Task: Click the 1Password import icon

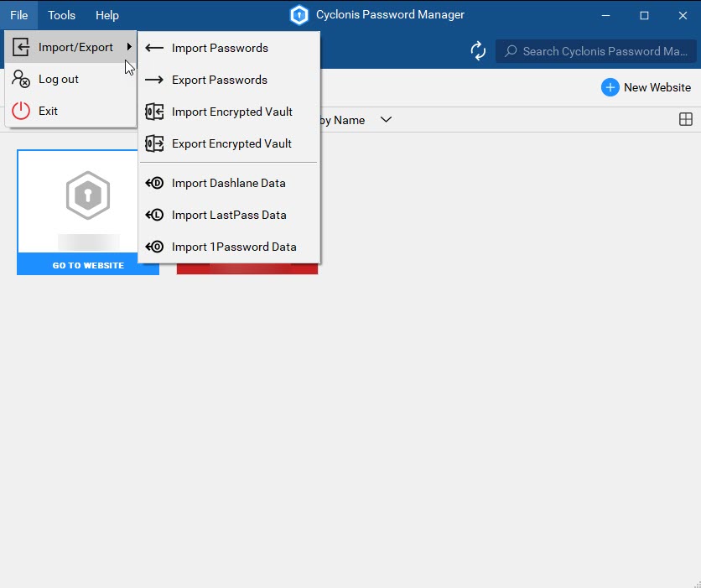Action: coord(154,247)
